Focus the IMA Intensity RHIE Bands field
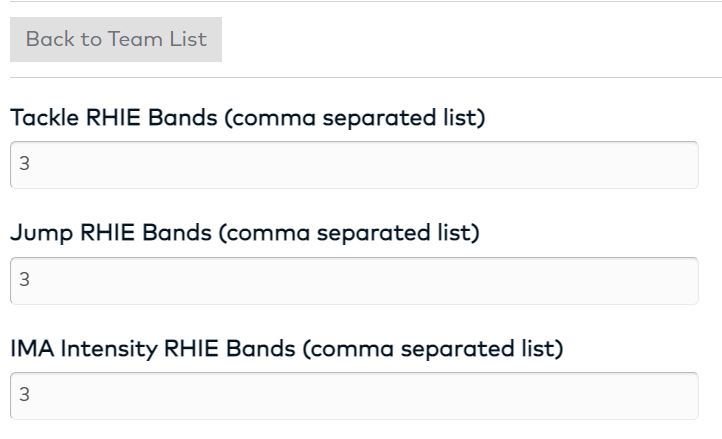 tap(354, 397)
